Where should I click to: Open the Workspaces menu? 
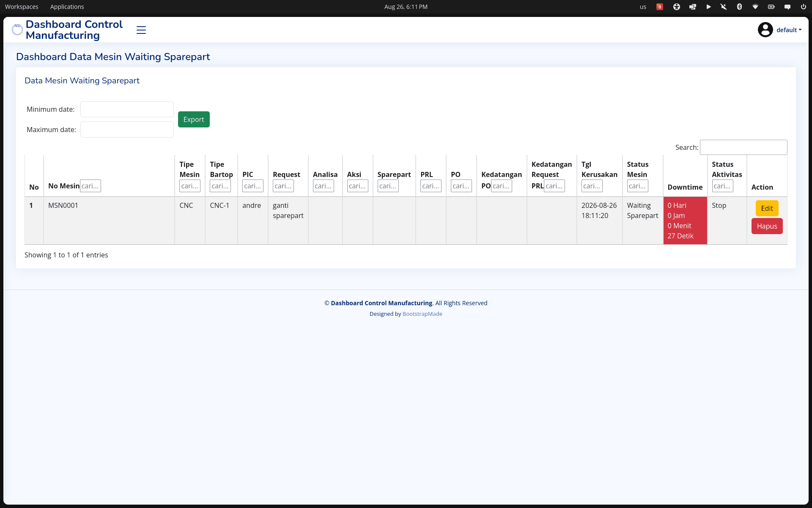22,7
